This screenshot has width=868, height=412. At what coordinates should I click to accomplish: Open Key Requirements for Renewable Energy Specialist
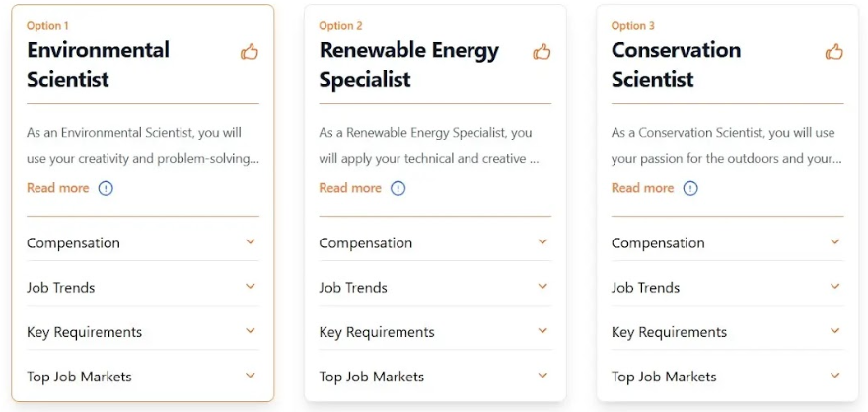click(542, 331)
